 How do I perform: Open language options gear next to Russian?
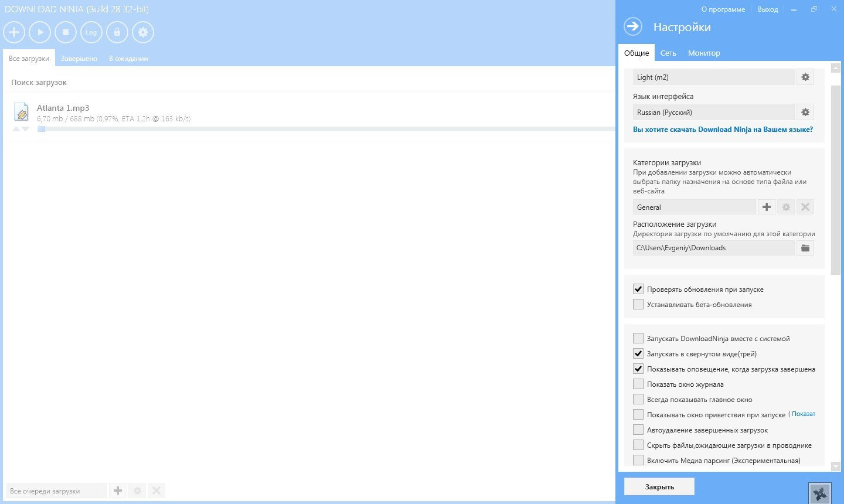(805, 112)
